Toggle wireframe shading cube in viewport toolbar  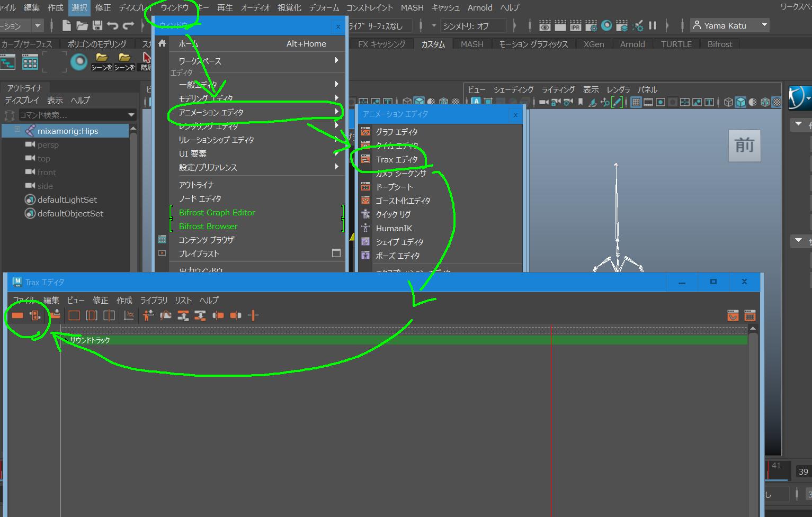(x=729, y=102)
